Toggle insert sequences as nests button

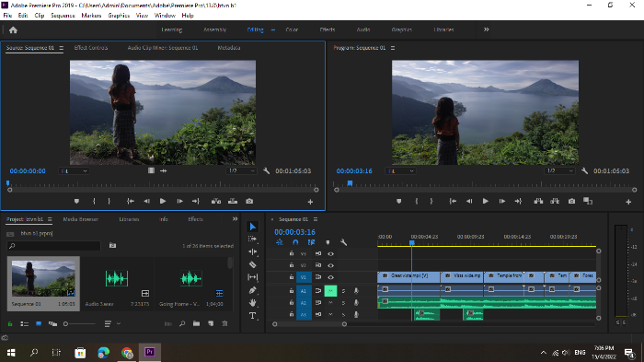(280, 242)
